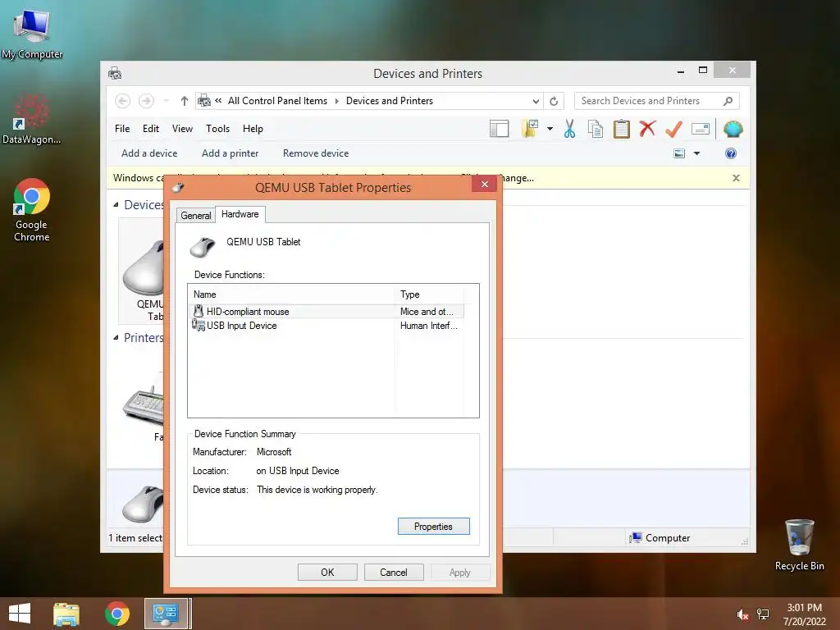This screenshot has width=840, height=630.
Task: Select the Control Panel taskbar button
Action: click(x=166, y=614)
